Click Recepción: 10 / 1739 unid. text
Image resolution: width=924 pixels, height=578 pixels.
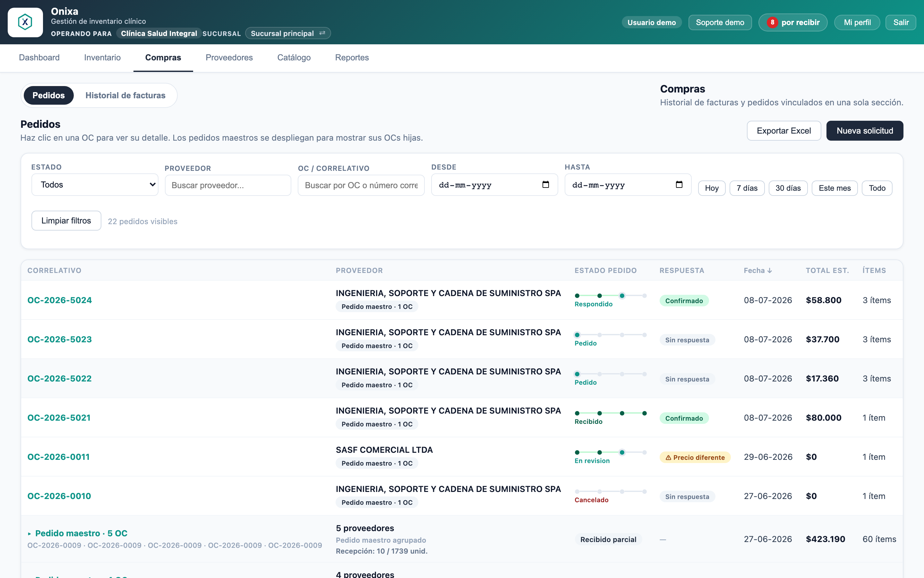coord(381,551)
